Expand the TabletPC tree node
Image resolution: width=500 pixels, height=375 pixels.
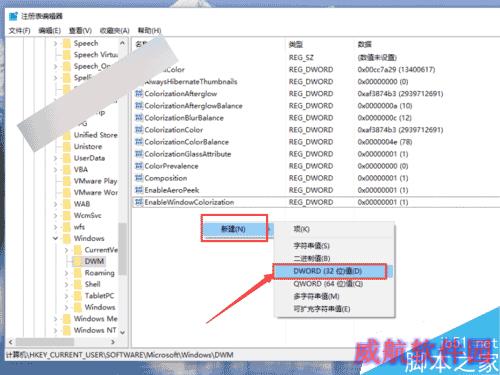pos(66,296)
